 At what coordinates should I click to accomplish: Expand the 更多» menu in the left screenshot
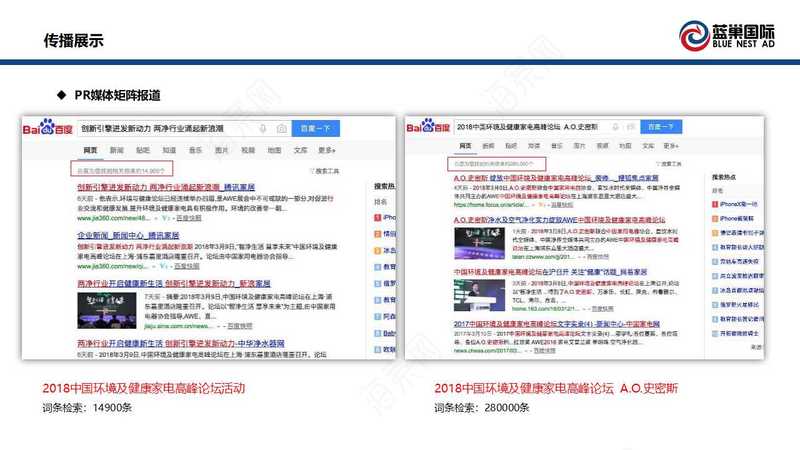(327, 150)
